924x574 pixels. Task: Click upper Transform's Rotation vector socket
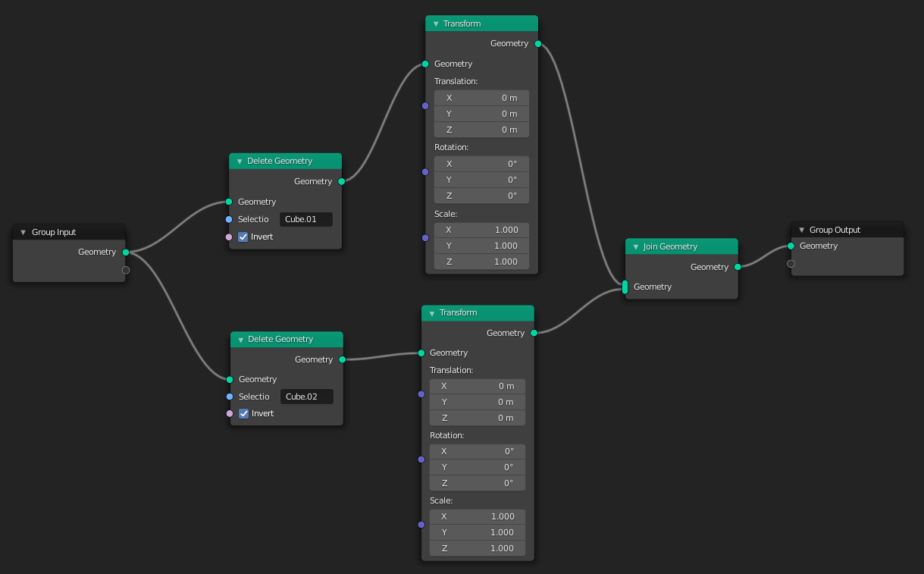(425, 171)
